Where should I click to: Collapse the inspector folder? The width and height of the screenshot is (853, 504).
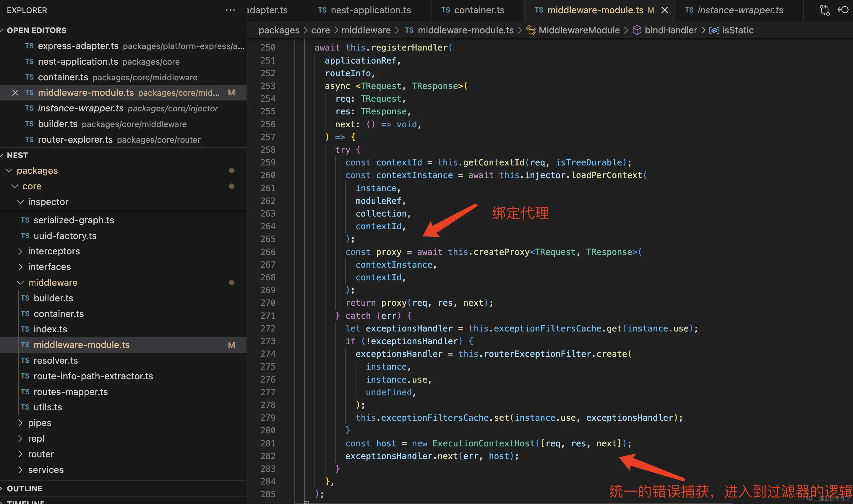coord(20,202)
